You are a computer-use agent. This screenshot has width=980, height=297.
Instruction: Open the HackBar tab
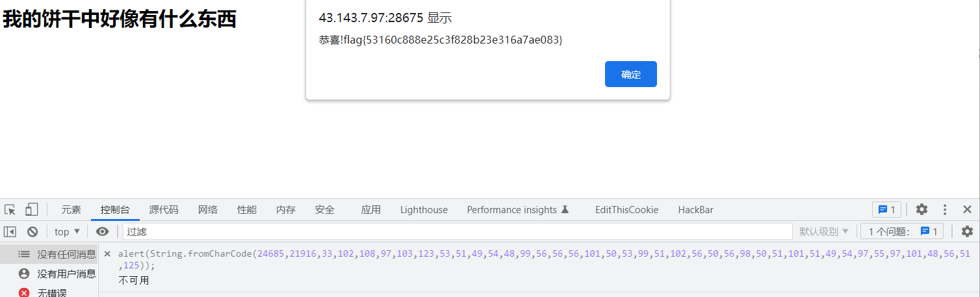(x=695, y=210)
